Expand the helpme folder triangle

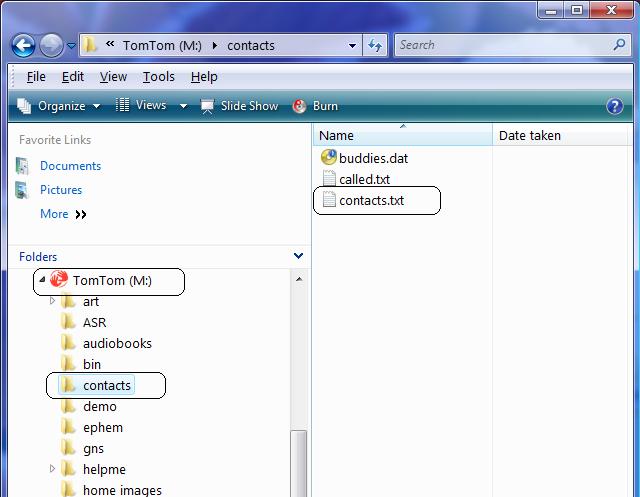[52, 468]
